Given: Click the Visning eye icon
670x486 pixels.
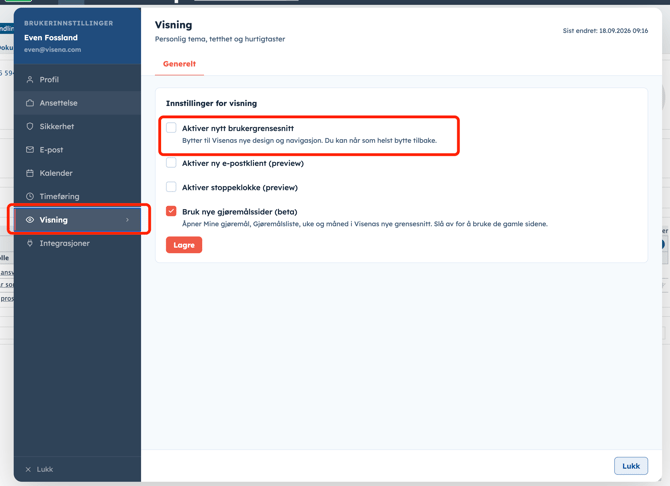Looking at the screenshot, I should click(29, 220).
